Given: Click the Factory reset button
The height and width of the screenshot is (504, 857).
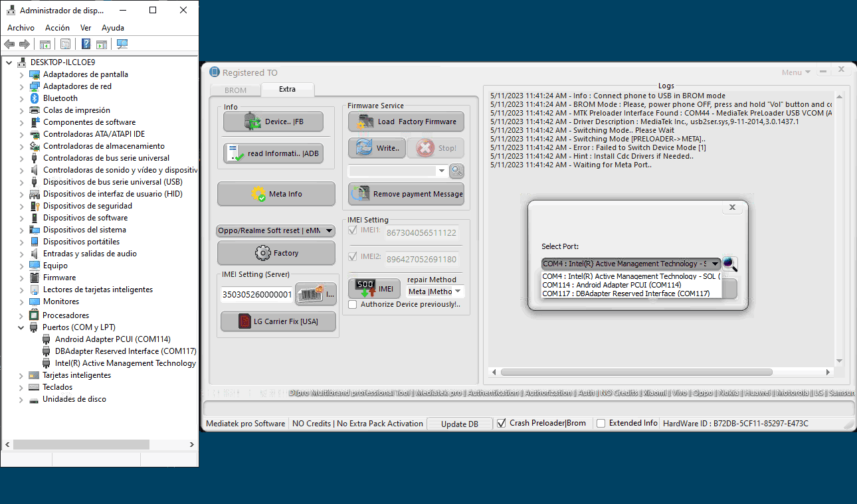Looking at the screenshot, I should 276,253.
